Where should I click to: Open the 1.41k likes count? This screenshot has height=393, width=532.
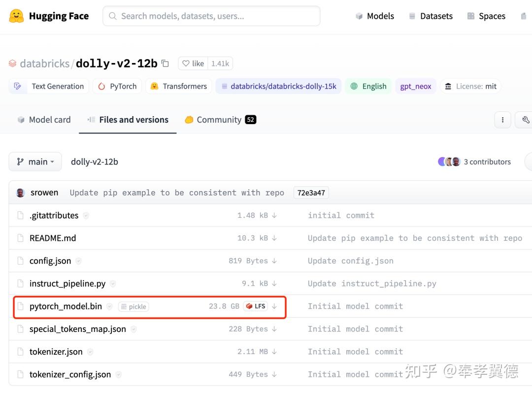(x=220, y=64)
